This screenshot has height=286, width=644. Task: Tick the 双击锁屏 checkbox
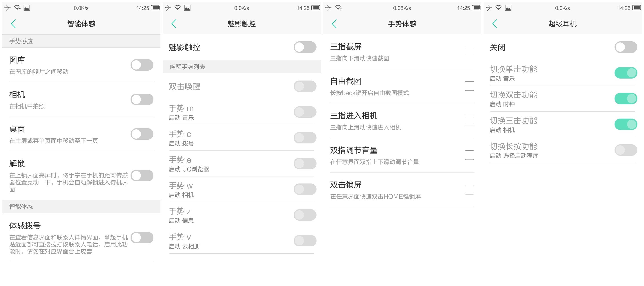[x=469, y=190]
